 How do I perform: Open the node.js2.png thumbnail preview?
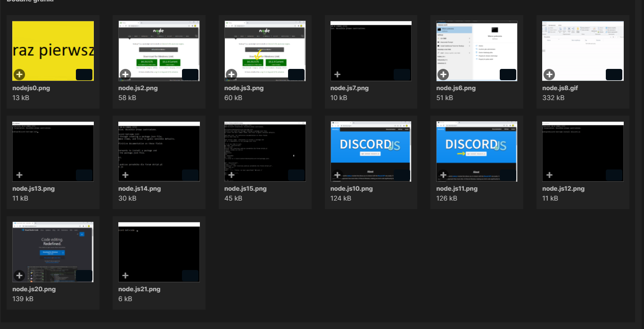point(159,51)
